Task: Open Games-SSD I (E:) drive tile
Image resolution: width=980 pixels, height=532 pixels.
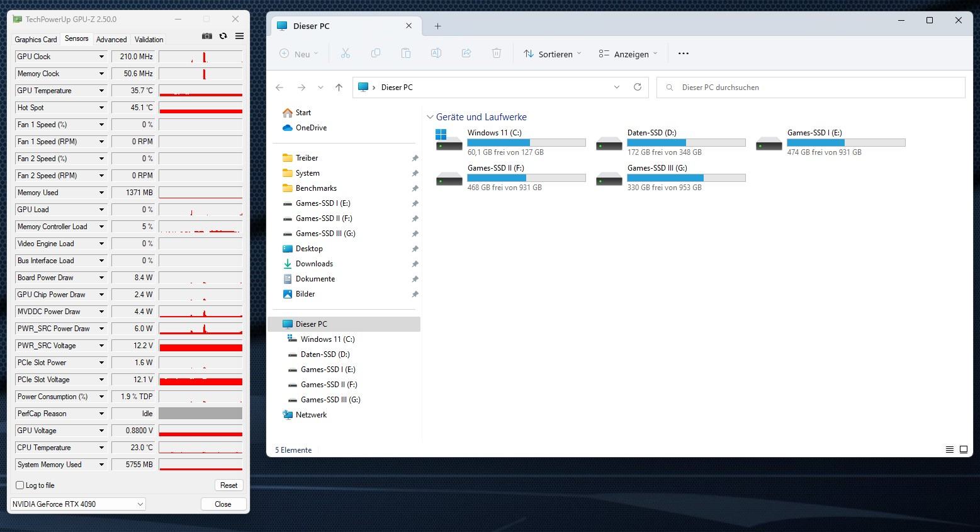Action: [830, 142]
